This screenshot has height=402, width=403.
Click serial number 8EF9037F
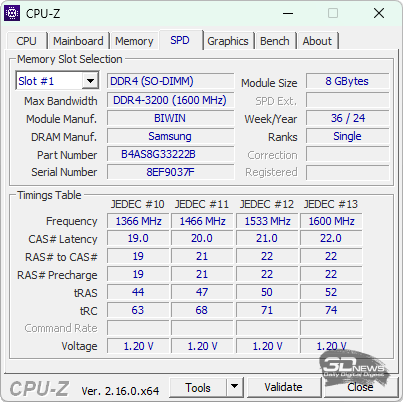click(170, 172)
